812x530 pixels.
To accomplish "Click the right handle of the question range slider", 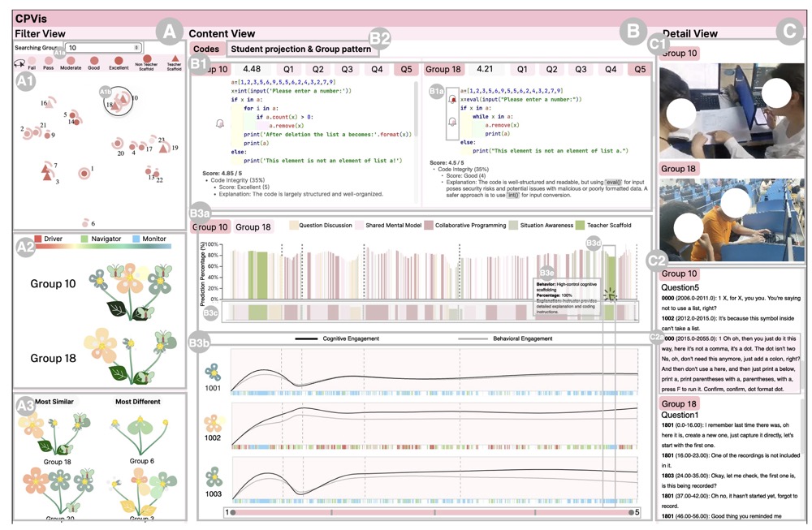I will click(x=631, y=512).
